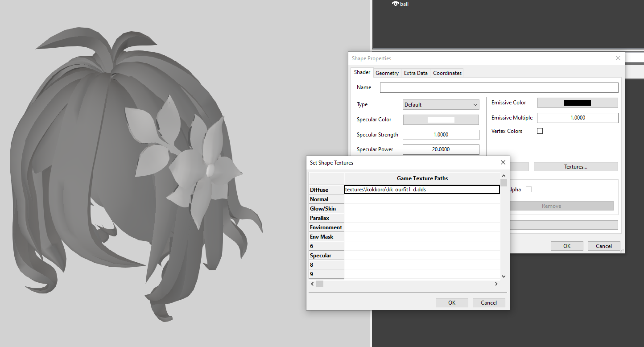Click the Specular row header
644x347 pixels.
pos(326,255)
